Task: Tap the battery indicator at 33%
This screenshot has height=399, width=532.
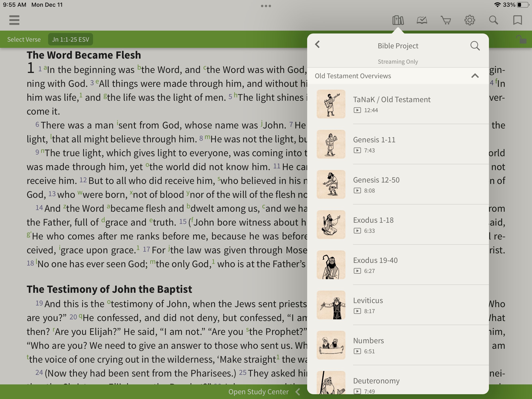Action: 523,5
